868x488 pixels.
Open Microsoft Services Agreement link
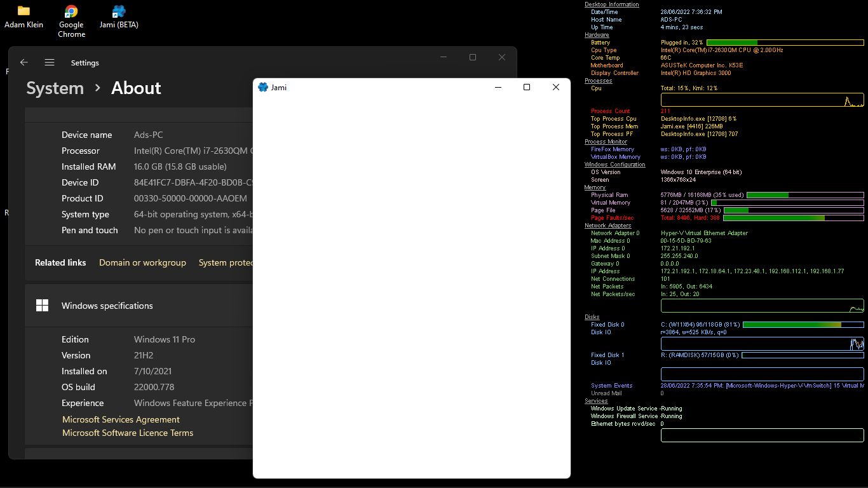121,419
